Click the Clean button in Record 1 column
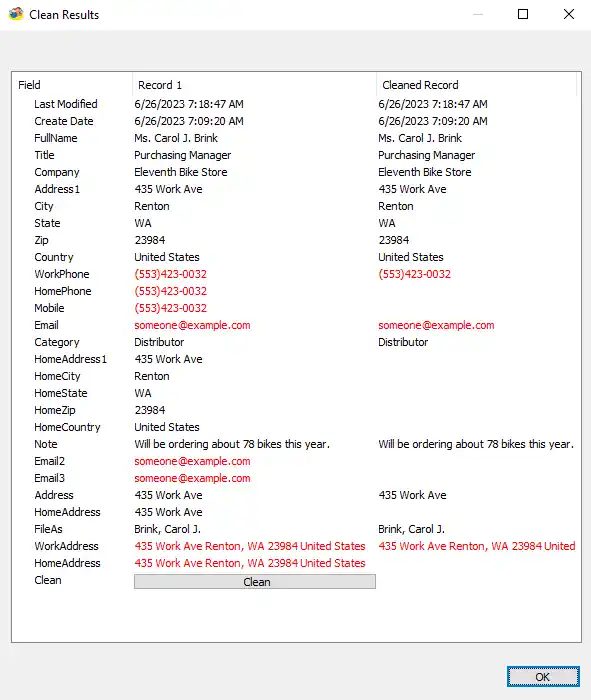591x700 pixels. pos(254,582)
